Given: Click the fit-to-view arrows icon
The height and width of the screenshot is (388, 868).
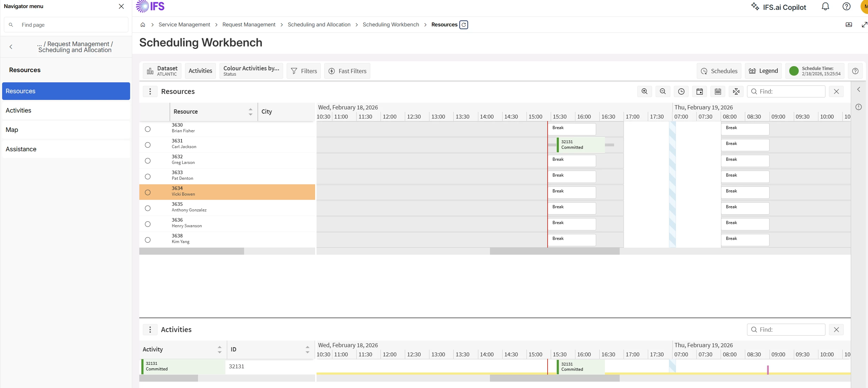Looking at the screenshot, I should [736, 91].
